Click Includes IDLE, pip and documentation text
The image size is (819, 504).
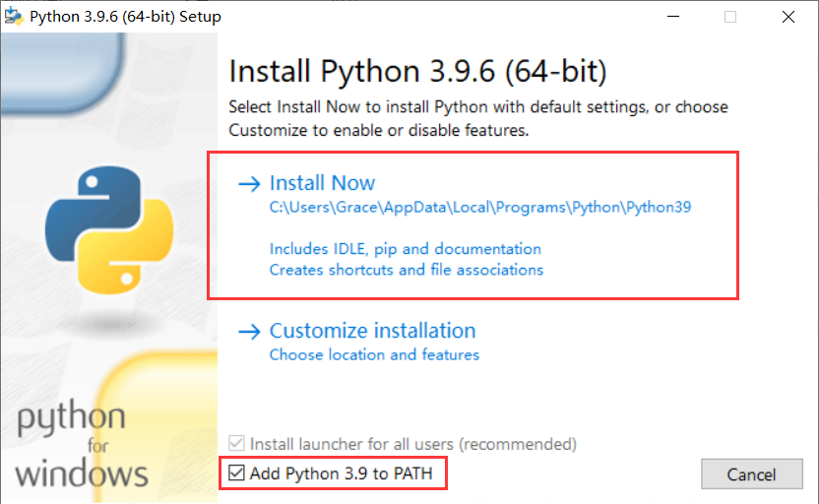[x=406, y=249]
